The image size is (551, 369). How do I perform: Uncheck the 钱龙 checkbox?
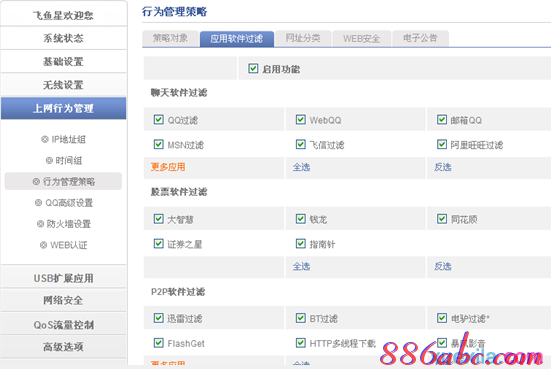(x=300, y=219)
